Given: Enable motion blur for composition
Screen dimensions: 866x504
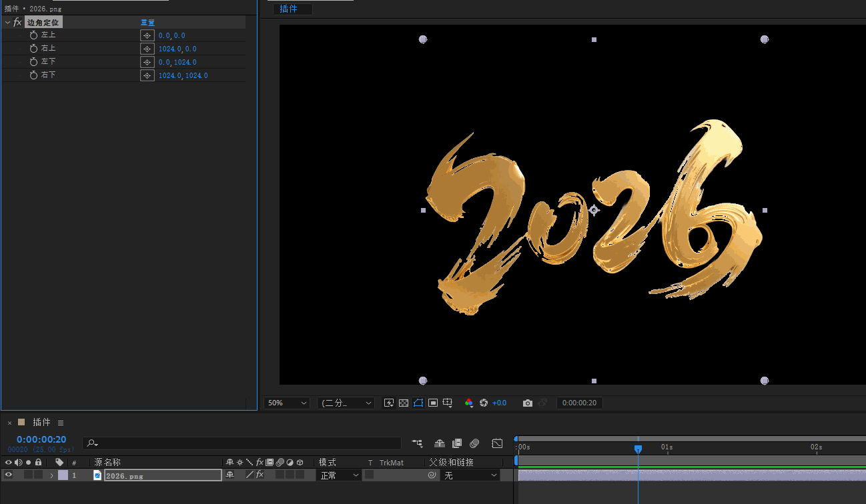Looking at the screenshot, I should 474,443.
